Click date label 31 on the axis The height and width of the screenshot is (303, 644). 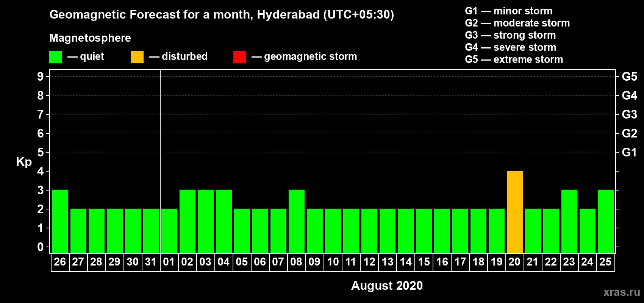click(x=151, y=262)
